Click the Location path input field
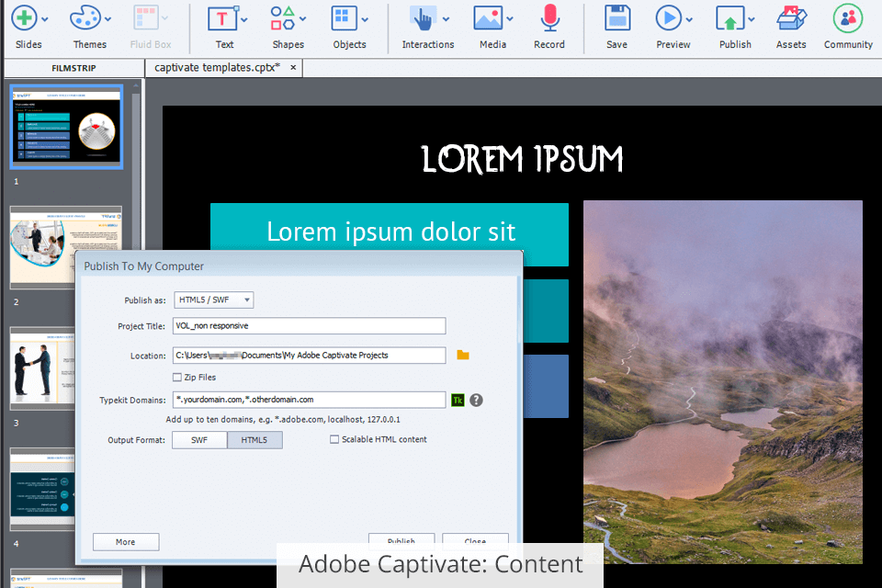This screenshot has height=588, width=882. (x=310, y=355)
